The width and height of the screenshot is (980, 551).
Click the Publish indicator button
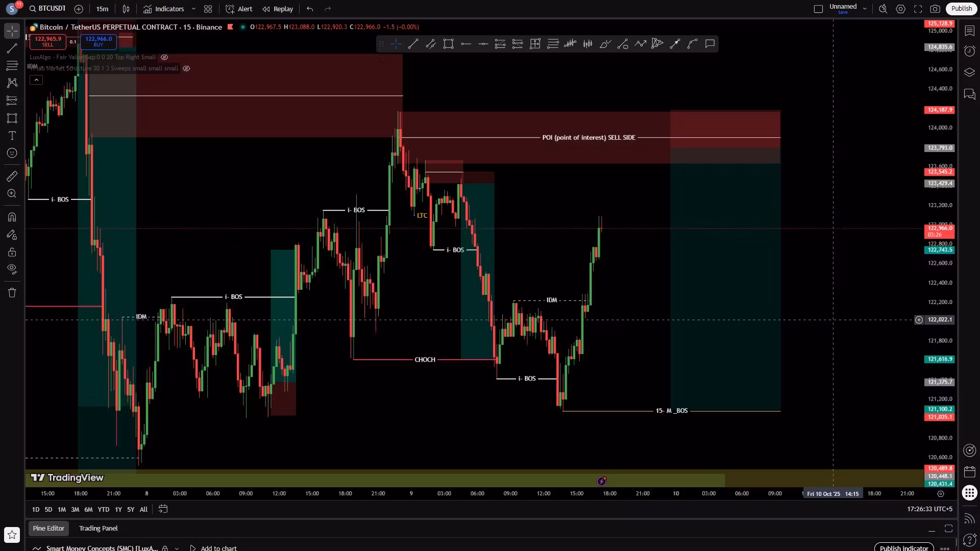click(903, 548)
